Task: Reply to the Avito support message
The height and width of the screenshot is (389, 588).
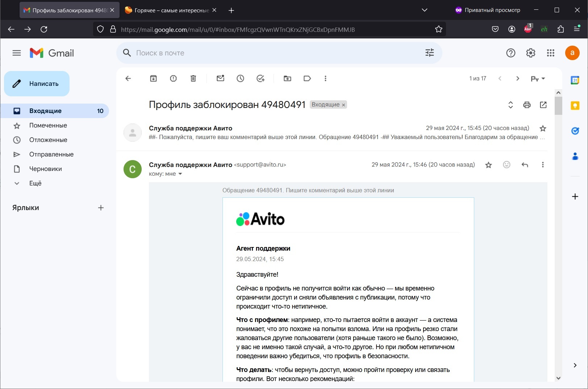Action: 525,165
